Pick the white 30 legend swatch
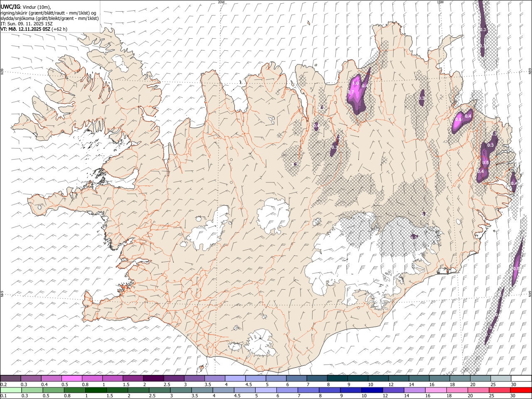The height and width of the screenshot is (399, 532). click(521, 378)
